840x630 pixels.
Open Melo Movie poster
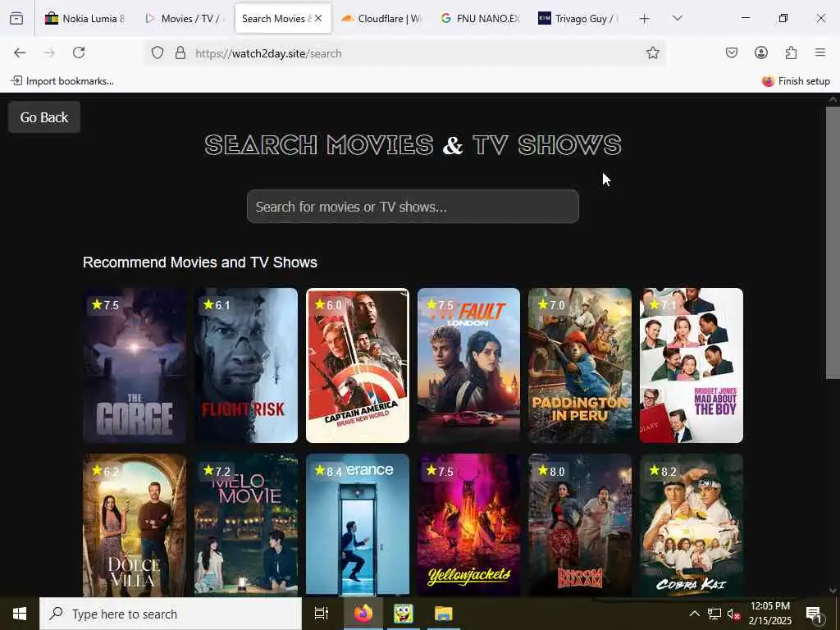tap(246, 525)
